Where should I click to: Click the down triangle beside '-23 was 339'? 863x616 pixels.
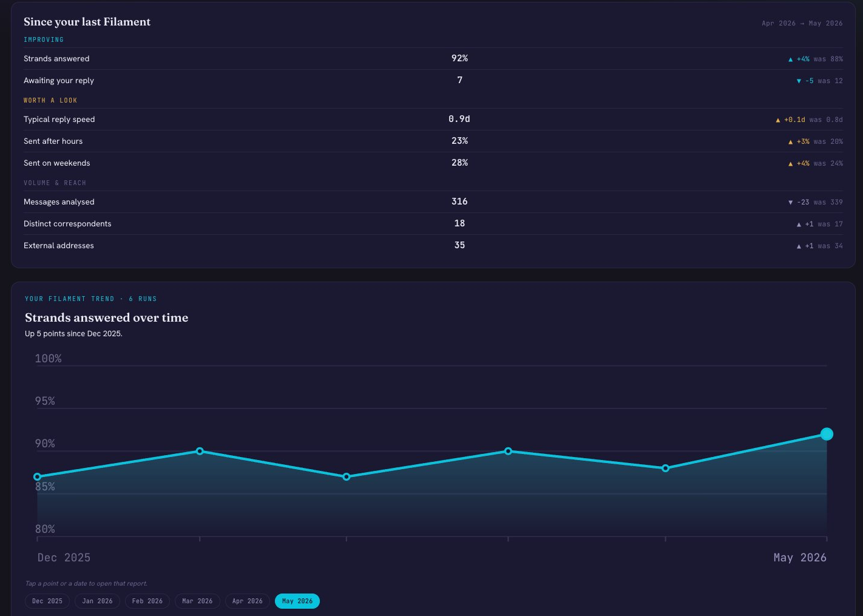point(790,203)
